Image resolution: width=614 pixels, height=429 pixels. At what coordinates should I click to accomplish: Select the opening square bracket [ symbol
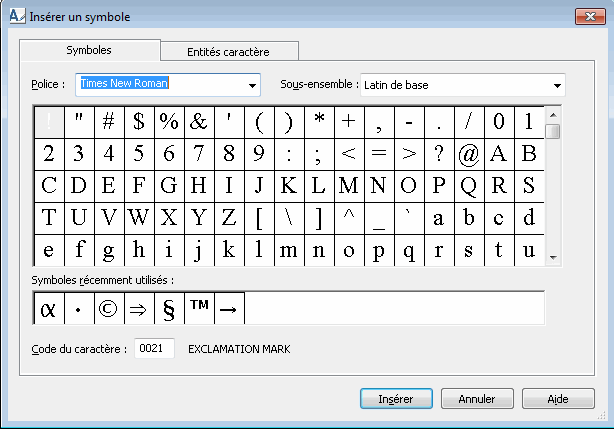pos(259,218)
